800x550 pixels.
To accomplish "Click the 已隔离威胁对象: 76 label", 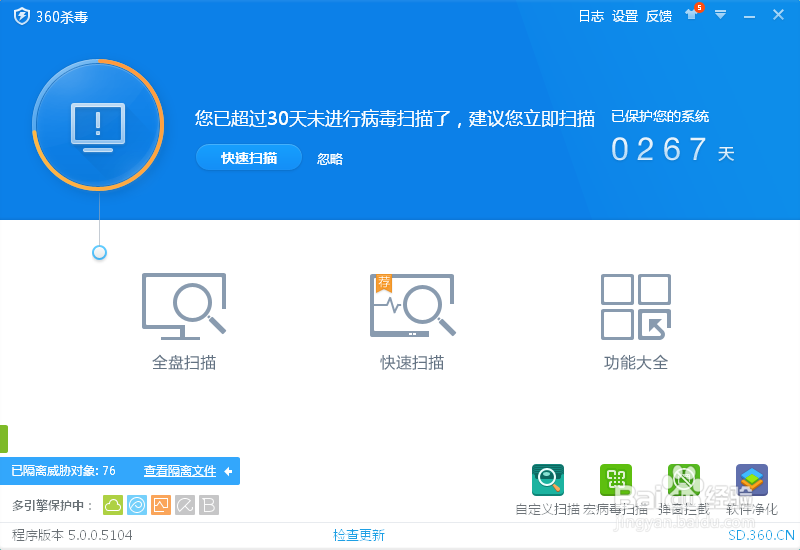I will pyautogui.click(x=63, y=470).
